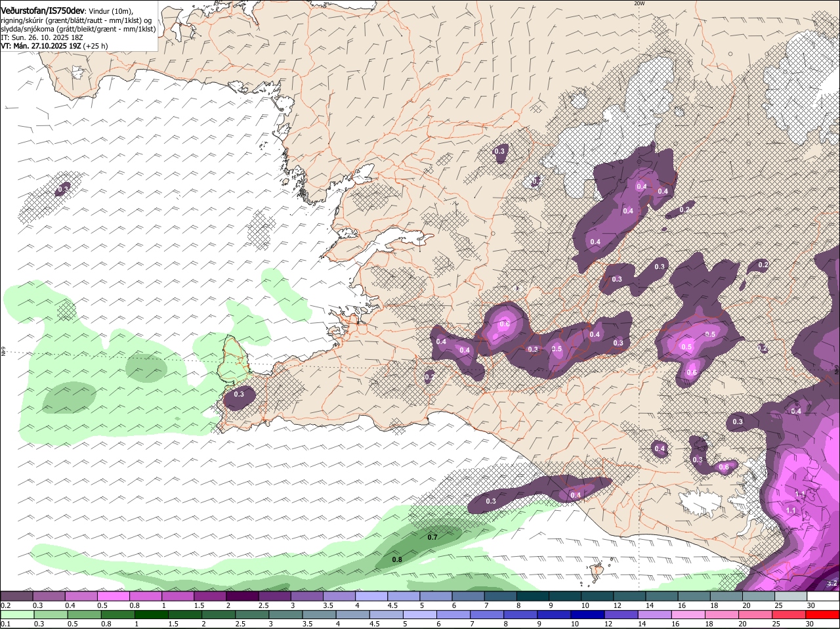Click the 0.8 value in the green rain band
Viewport: 840px width, 629px height.
coord(397,559)
